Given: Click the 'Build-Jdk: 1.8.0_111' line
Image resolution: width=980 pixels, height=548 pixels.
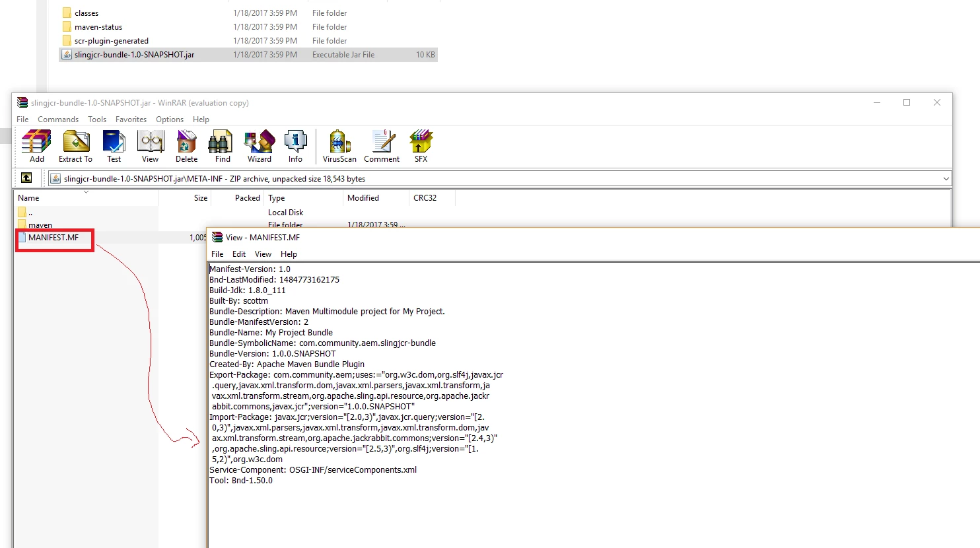Looking at the screenshot, I should [x=248, y=291].
